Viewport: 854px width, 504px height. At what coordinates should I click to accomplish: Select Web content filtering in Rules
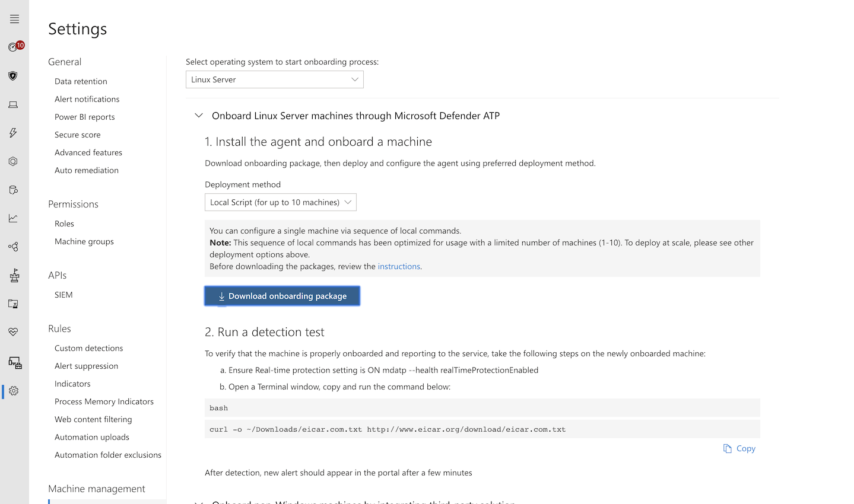pyautogui.click(x=93, y=419)
